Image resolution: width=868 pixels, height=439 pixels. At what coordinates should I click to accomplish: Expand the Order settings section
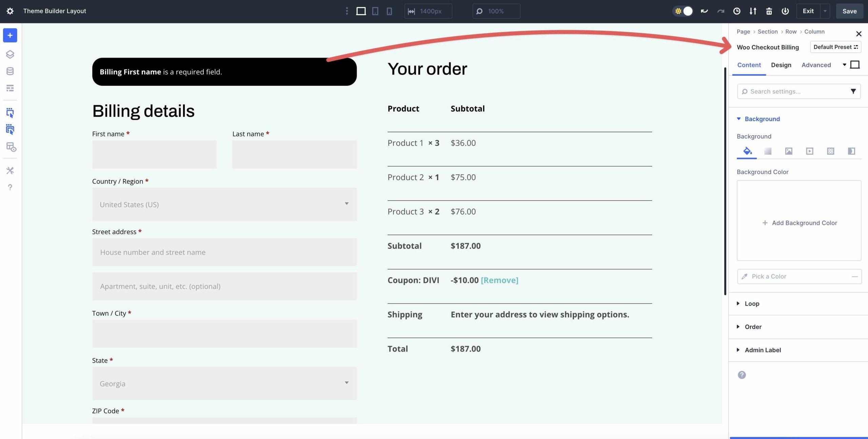753,327
